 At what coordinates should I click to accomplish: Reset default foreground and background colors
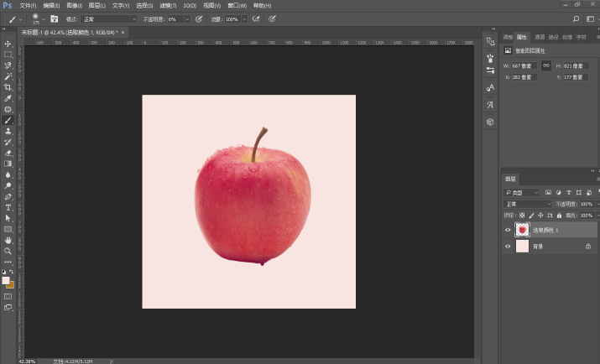[4, 272]
